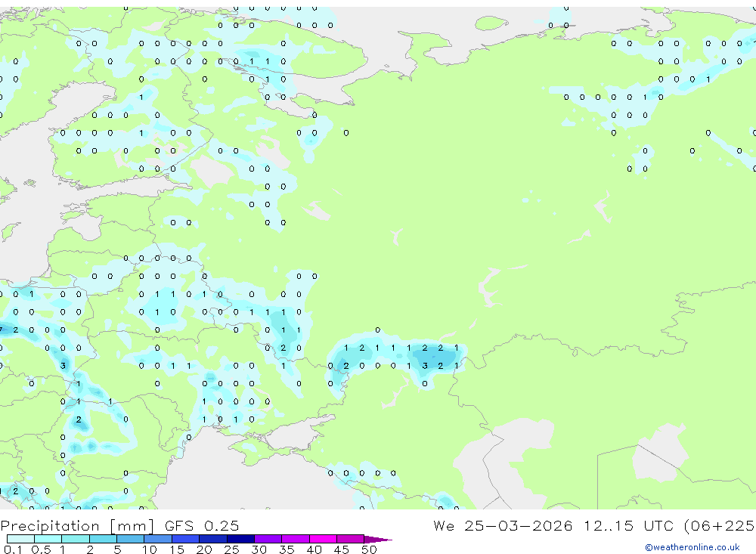Select the 40–45 mm magenta legend box

(x=323, y=539)
